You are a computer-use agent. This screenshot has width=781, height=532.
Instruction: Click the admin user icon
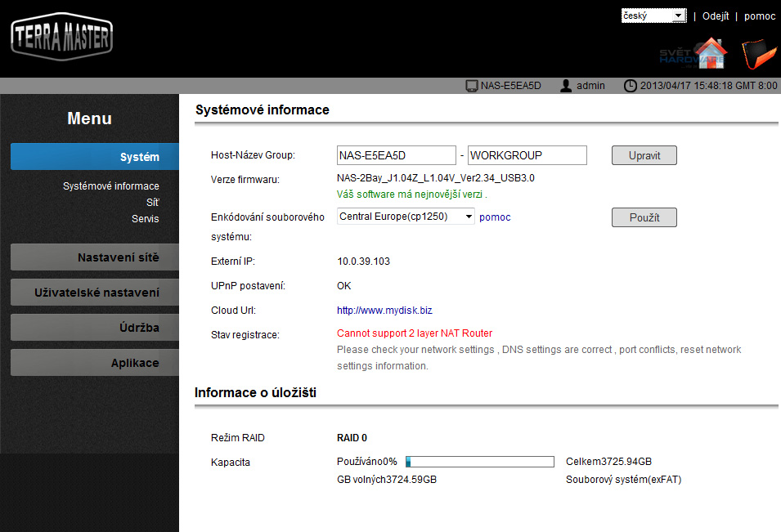click(566, 86)
